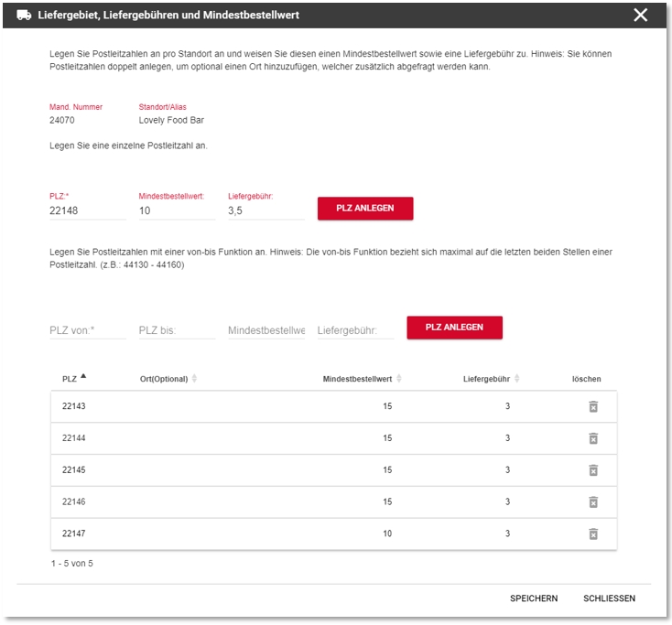Click the löschen column header
This screenshot has width=672, height=625.
tap(586, 379)
